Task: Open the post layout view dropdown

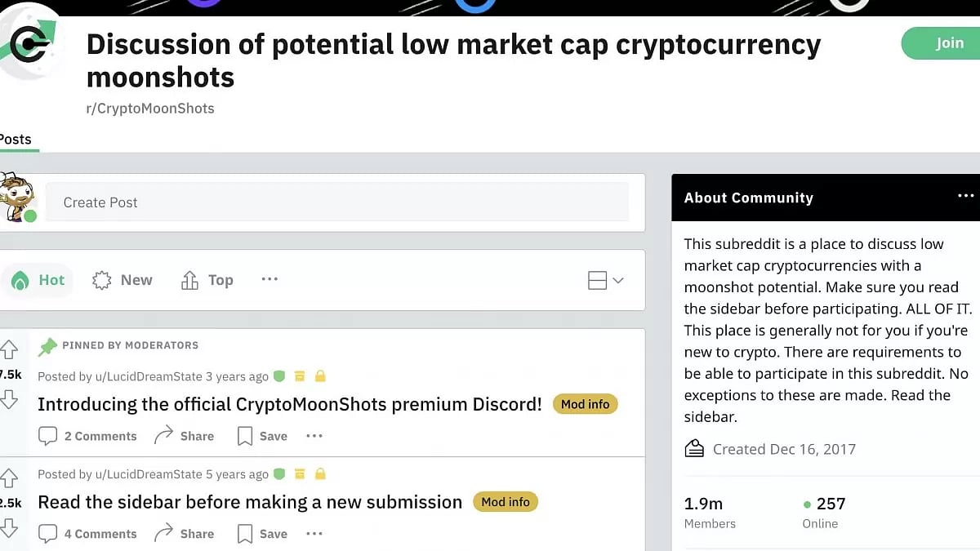Action: pos(603,280)
